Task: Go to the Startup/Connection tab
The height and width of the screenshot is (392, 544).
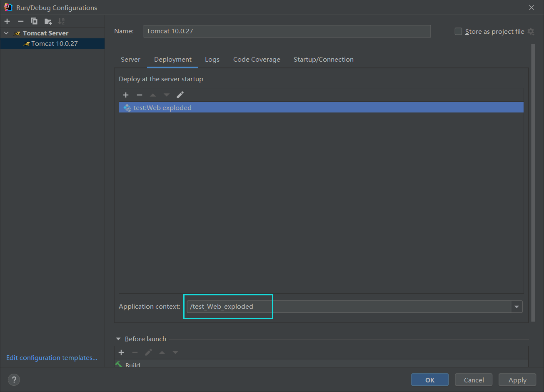Action: pyautogui.click(x=324, y=60)
